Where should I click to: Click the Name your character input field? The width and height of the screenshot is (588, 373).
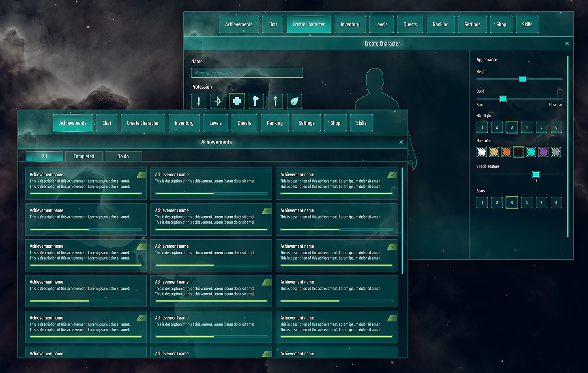click(247, 73)
